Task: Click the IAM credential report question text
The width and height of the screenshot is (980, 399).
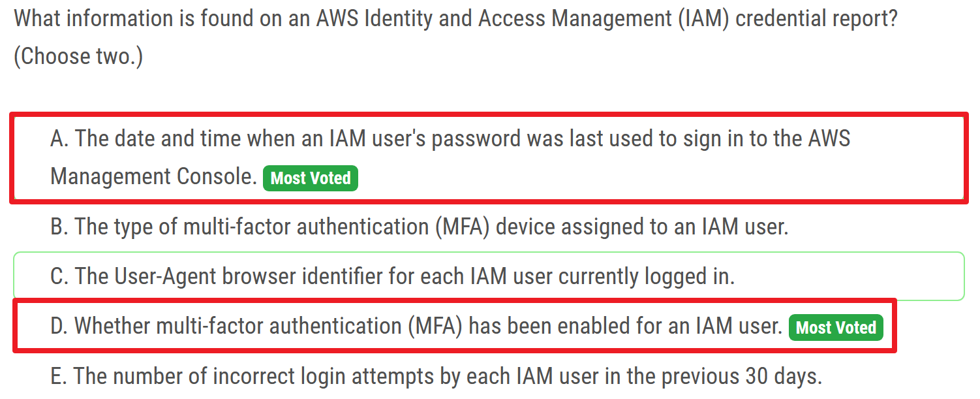Action: [x=455, y=18]
